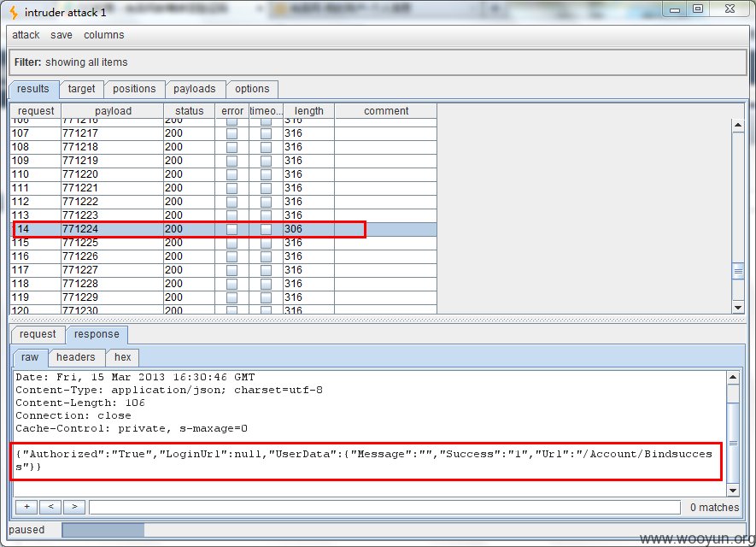Select payload 771218 row
Screen dimensions: 756x547
click(224, 147)
